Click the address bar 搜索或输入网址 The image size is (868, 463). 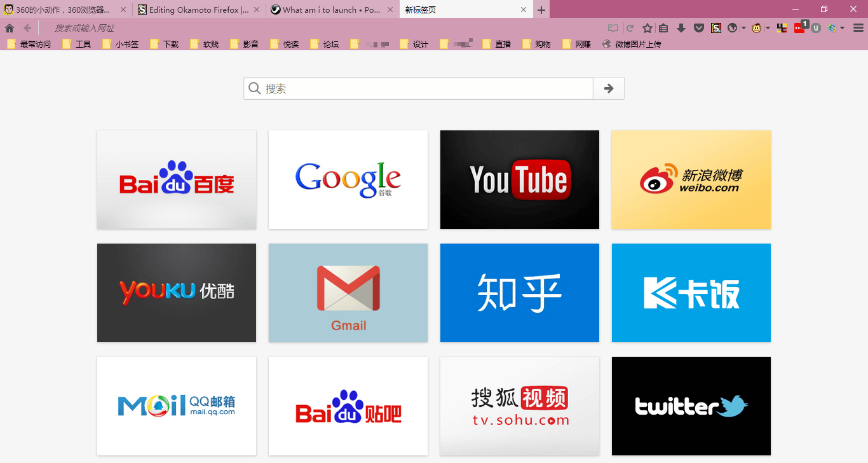(x=321, y=28)
